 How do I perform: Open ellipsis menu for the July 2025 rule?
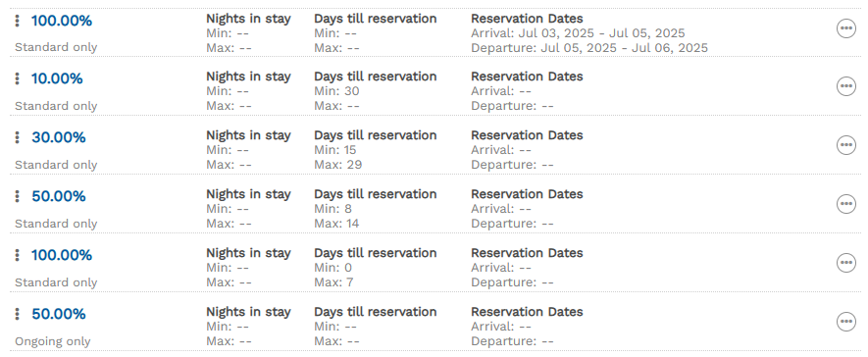pyautogui.click(x=845, y=27)
